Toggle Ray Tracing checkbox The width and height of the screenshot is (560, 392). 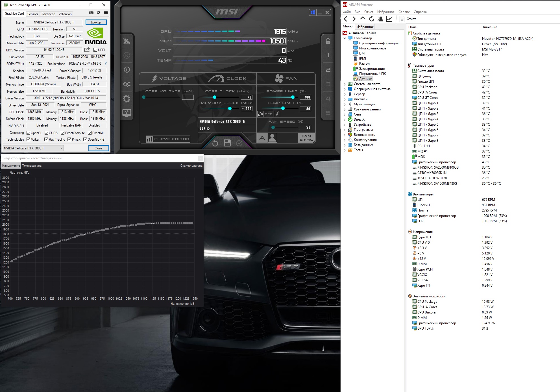(x=46, y=140)
